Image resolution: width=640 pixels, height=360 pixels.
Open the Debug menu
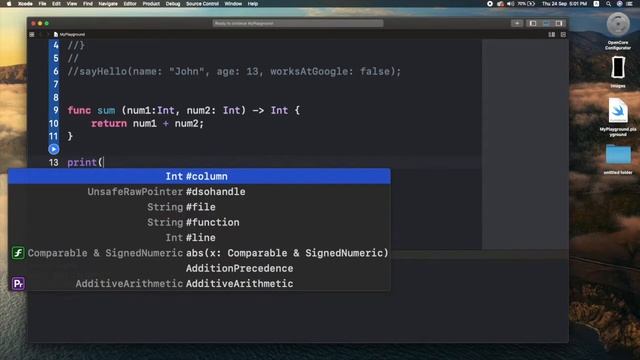[173, 4]
